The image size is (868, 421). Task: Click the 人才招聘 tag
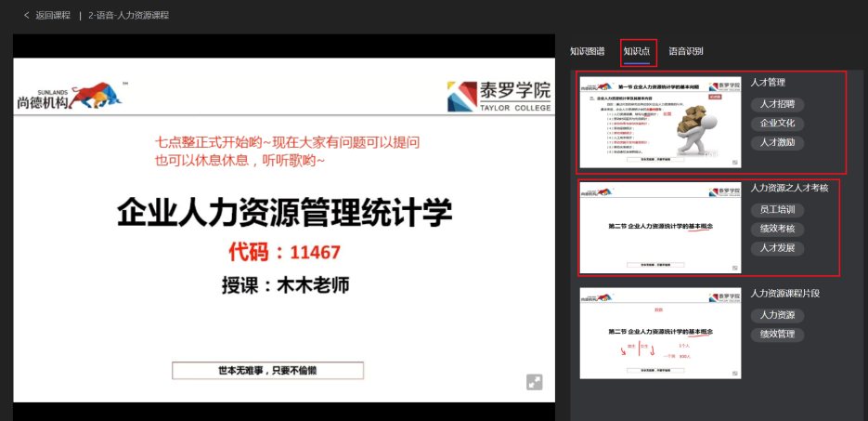click(x=777, y=104)
